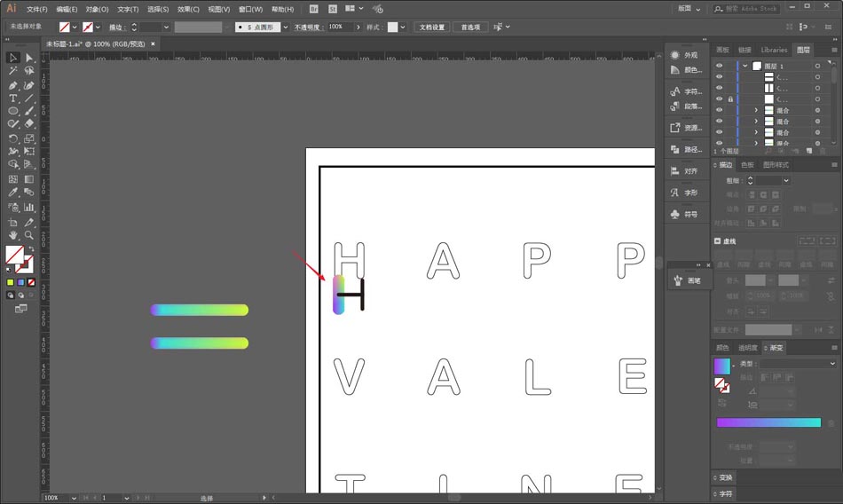This screenshot has width=843, height=504.
Task: Click the 文档设置 button
Action: [432, 27]
